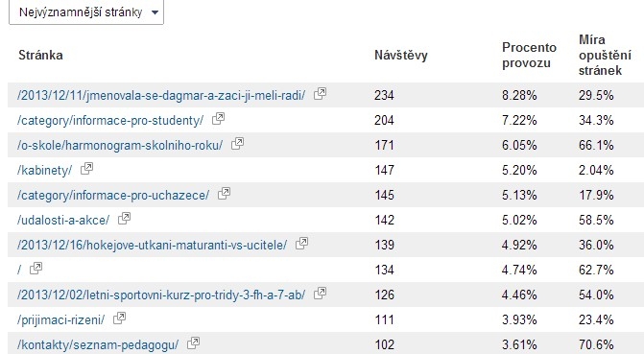
Task: Open the external icon beside root / page
Action: (36, 269)
